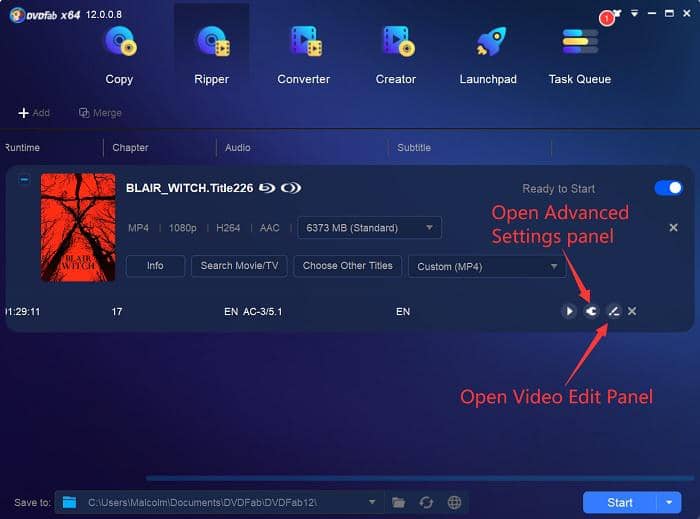700x519 pixels.
Task: Collapse the BLAIR_WITCH task with minus box
Action: (25, 180)
